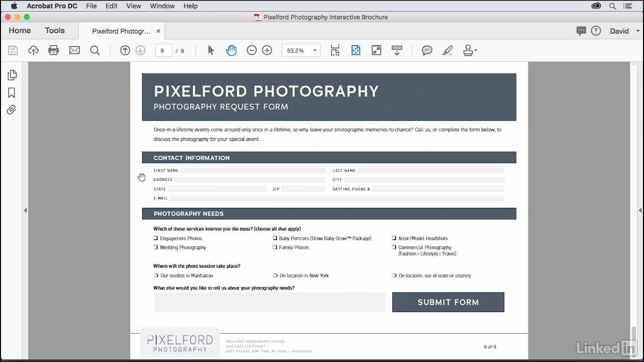Open the Stamp tool

click(x=467, y=50)
